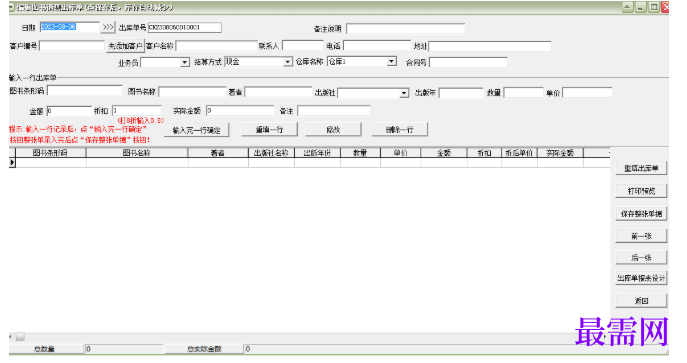Open the 结算方式 dropdown showing 现金
This screenshot has height=363, width=687.
[x=287, y=62]
